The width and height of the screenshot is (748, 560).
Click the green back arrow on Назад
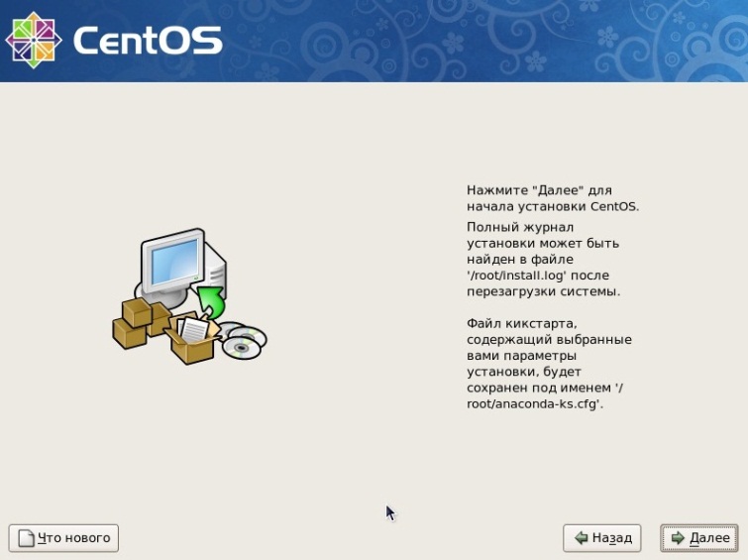tap(581, 538)
